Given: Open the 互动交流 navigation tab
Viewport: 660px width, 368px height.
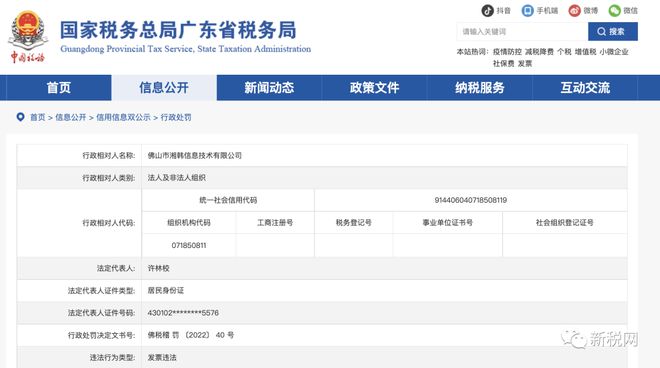Looking at the screenshot, I should [x=585, y=88].
